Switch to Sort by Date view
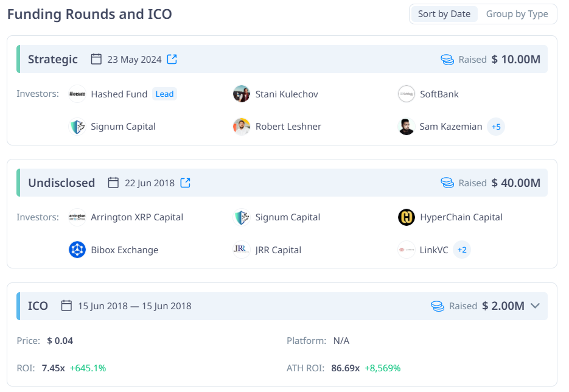 pyautogui.click(x=444, y=14)
